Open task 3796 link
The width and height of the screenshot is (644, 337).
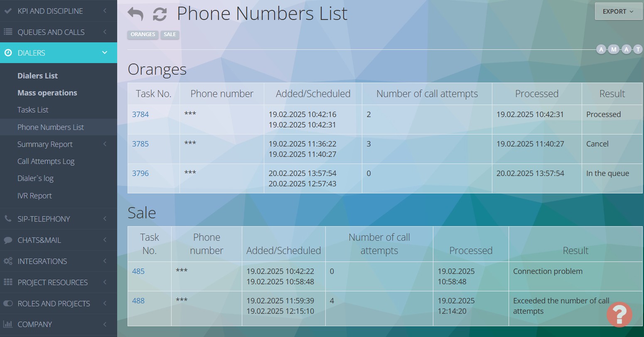pyautogui.click(x=140, y=173)
